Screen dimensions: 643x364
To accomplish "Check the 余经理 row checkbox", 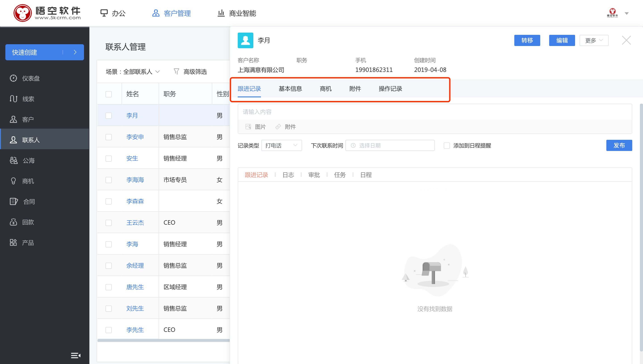I will click(109, 266).
